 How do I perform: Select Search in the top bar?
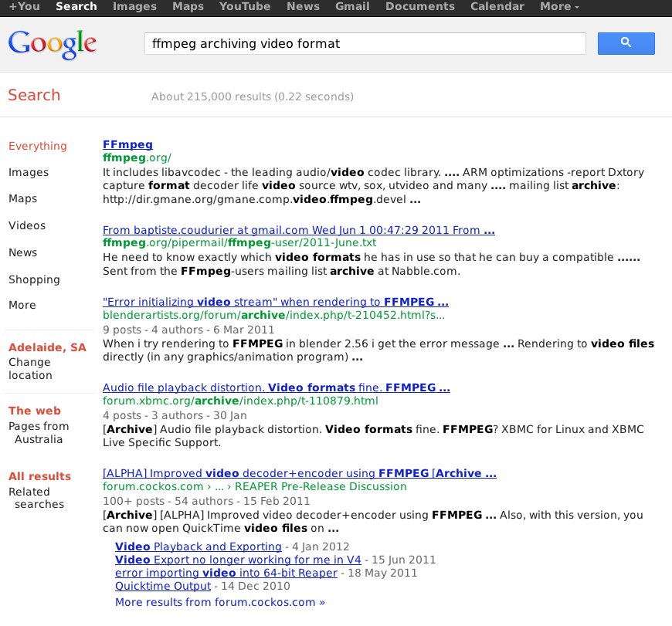[x=76, y=6]
